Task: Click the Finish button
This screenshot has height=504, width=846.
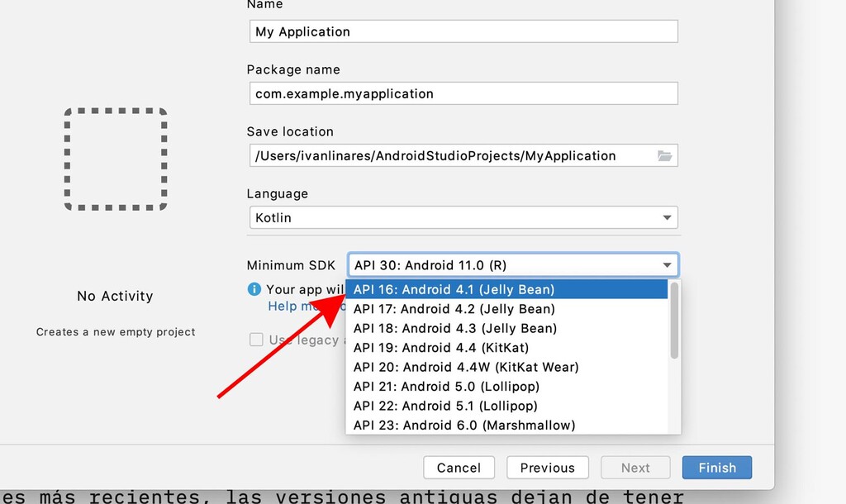Action: [x=716, y=467]
